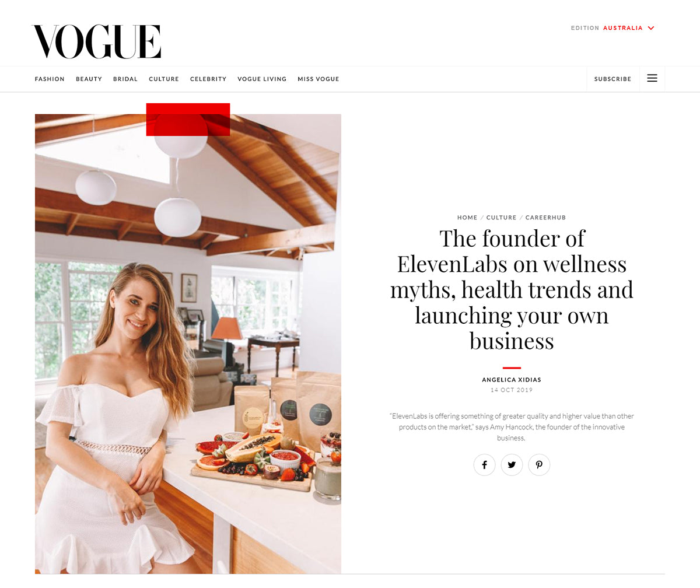This screenshot has height=588, width=700.
Task: Expand the edition chevron arrow
Action: pyautogui.click(x=651, y=28)
